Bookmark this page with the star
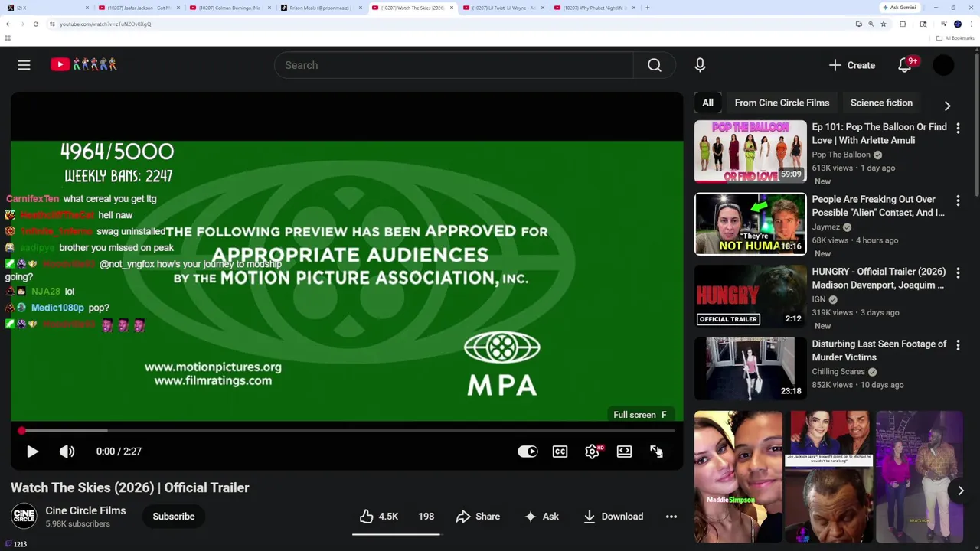 point(884,24)
